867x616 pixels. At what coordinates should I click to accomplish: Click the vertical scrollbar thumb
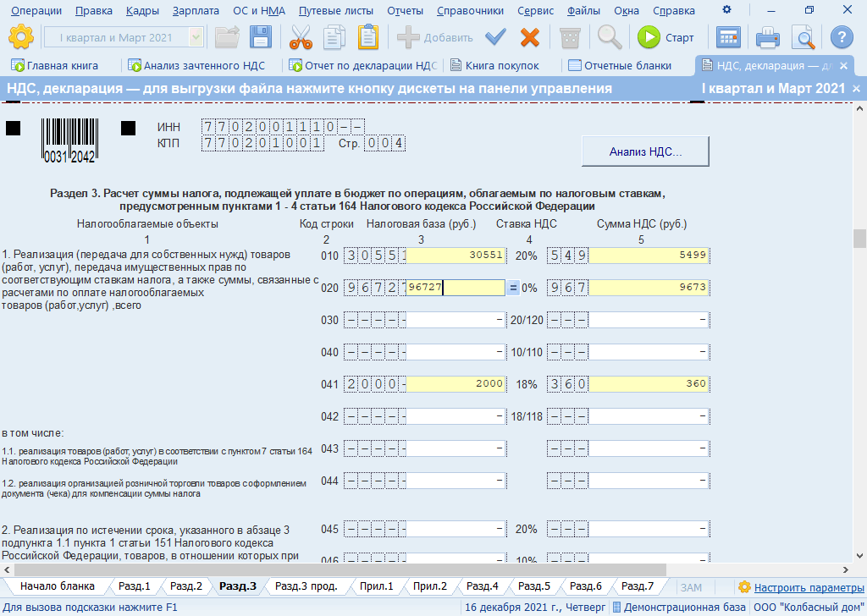pos(859,239)
